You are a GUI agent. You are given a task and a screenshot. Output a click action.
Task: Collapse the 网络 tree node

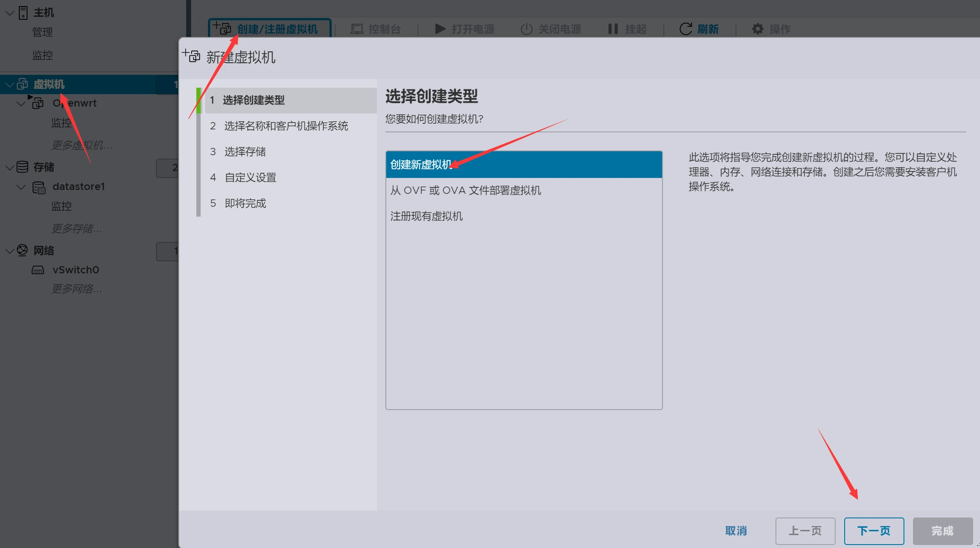coord(9,251)
